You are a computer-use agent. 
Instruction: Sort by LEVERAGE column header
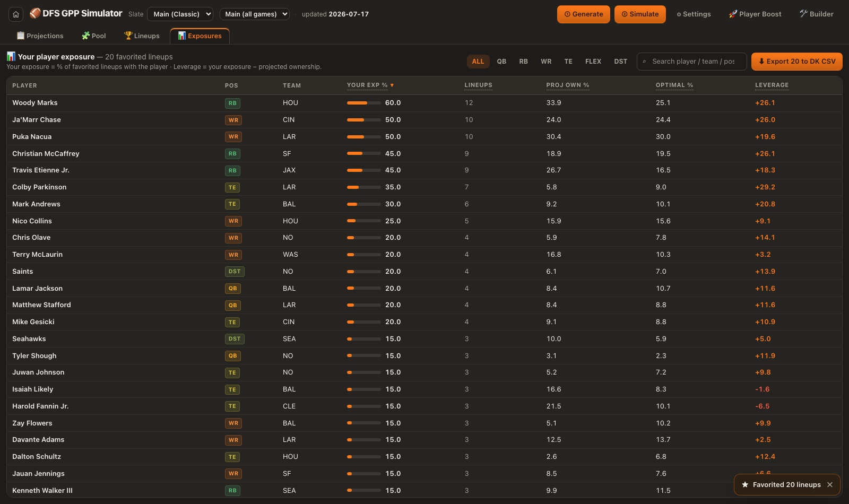click(x=772, y=85)
